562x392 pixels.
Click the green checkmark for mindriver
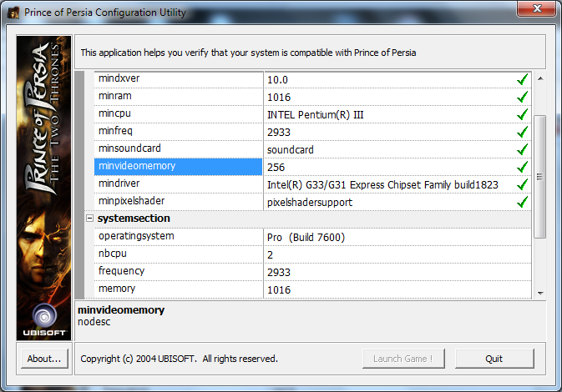click(x=522, y=184)
